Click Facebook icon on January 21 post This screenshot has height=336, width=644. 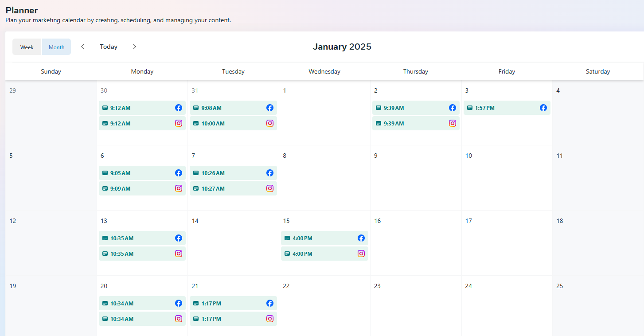[270, 303]
